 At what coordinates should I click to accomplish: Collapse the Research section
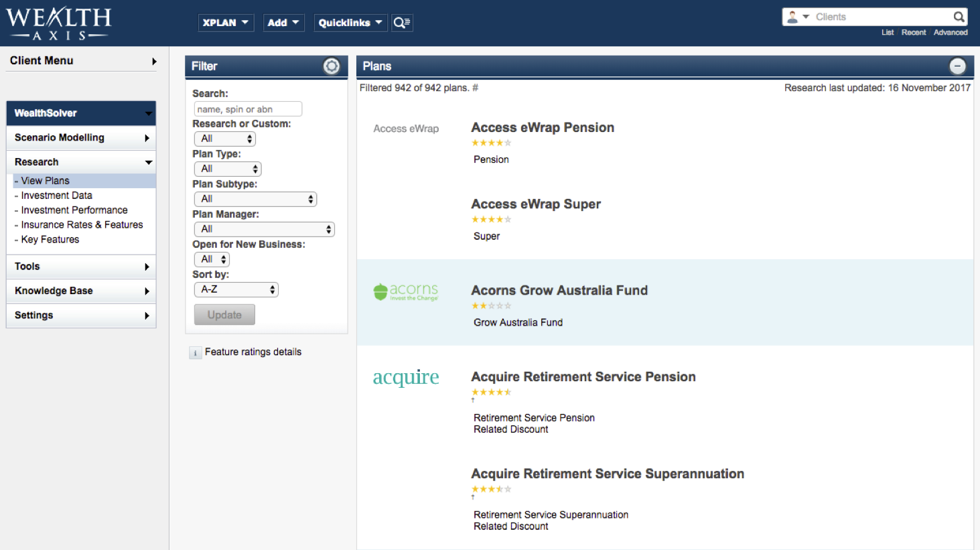click(81, 162)
